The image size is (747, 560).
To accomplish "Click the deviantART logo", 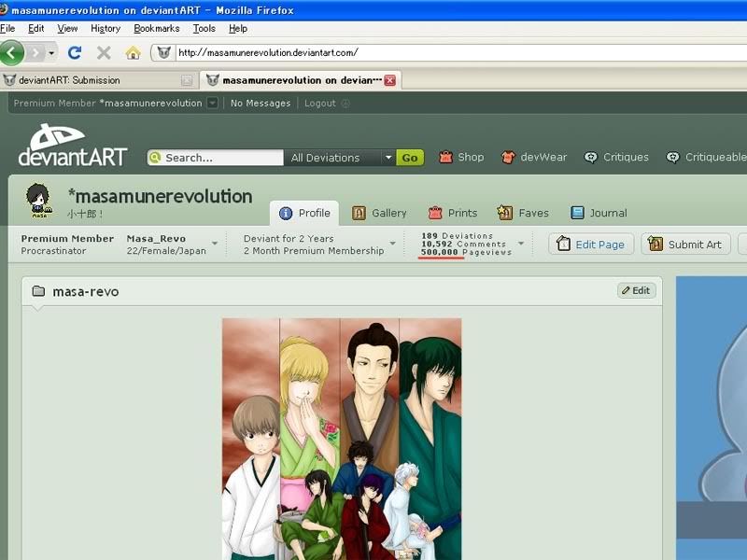I will pyautogui.click(x=73, y=145).
